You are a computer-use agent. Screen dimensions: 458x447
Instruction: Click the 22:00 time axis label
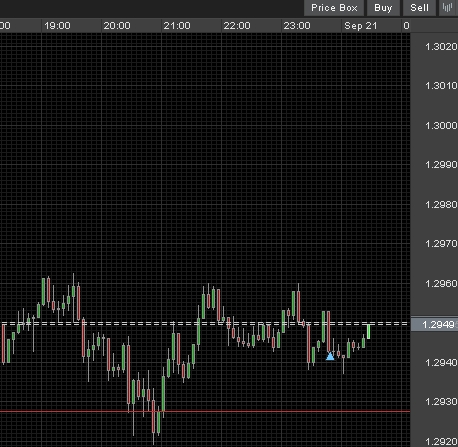[x=237, y=26]
